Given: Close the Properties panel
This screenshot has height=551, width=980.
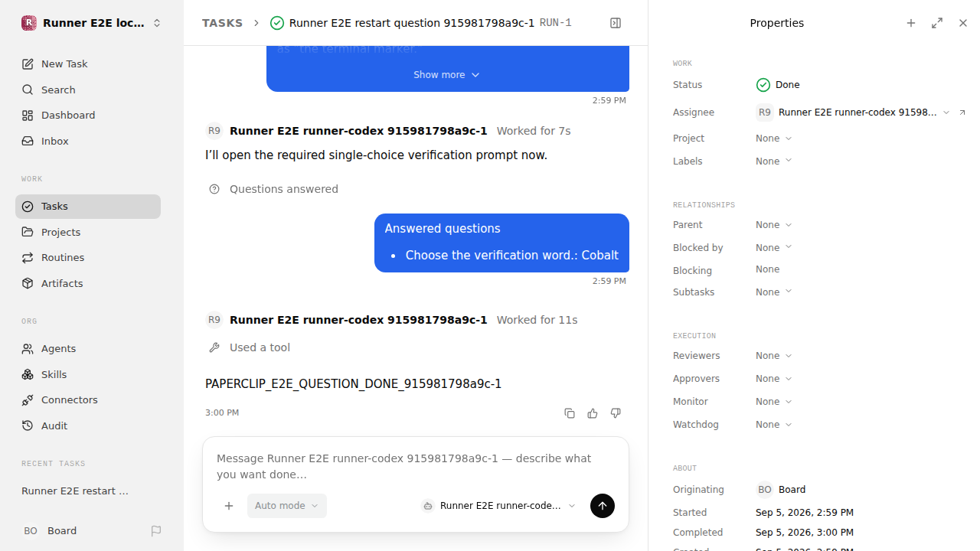Looking at the screenshot, I should click(x=963, y=23).
